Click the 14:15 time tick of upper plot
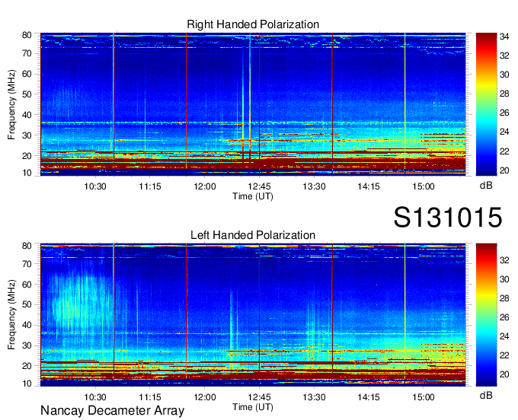Screen dimensions: 518x420 [369, 186]
